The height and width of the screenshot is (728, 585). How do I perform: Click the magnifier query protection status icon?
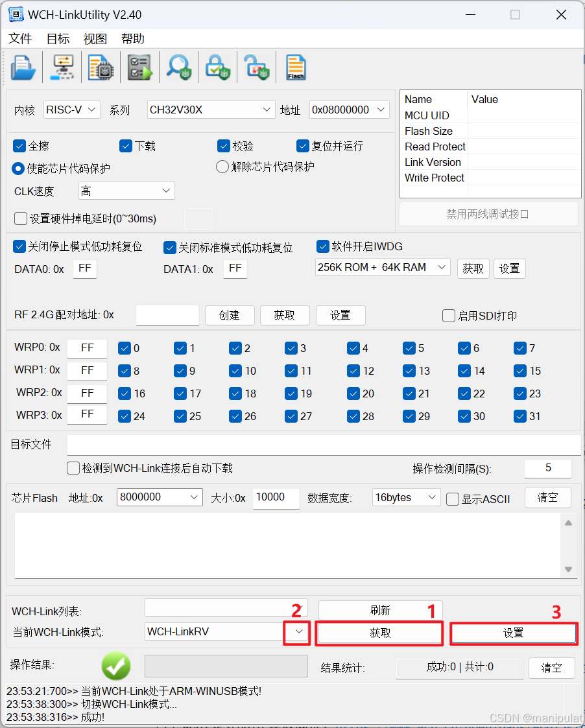(179, 68)
